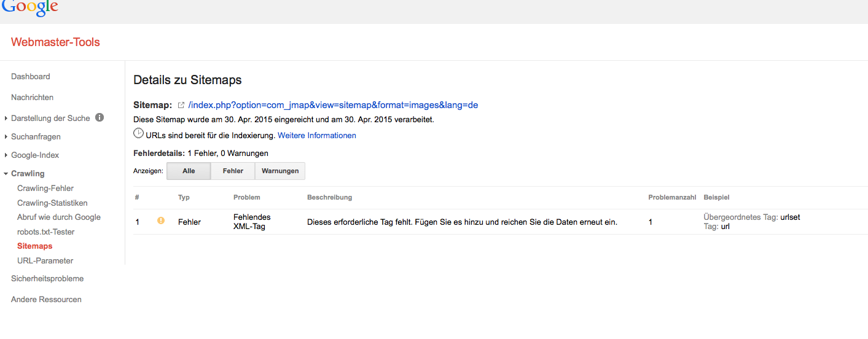Viewport: 868px width, 339px height.
Task: Open the external link icon beside sitemap URL
Action: tap(181, 106)
